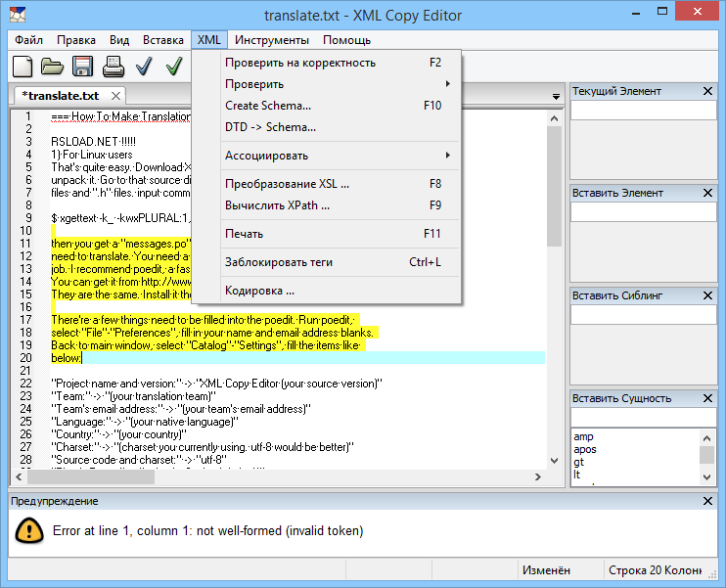Click the yellow warning icon in the message pane

29,530
